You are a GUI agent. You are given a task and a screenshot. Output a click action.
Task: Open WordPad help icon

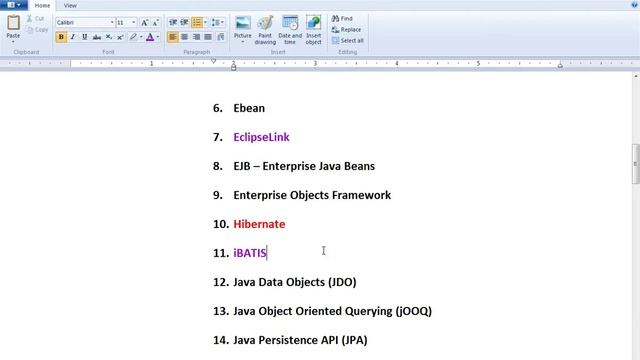[x=635, y=4]
